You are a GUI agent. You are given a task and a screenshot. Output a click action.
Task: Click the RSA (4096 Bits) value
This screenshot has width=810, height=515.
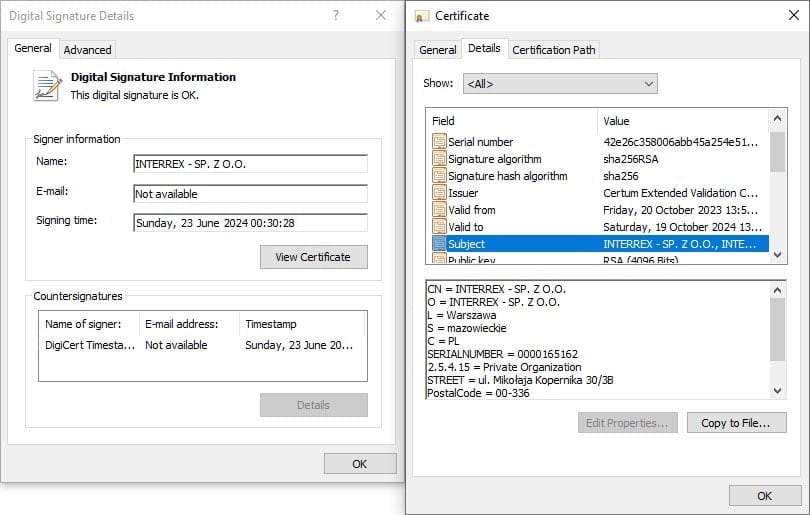(641, 259)
